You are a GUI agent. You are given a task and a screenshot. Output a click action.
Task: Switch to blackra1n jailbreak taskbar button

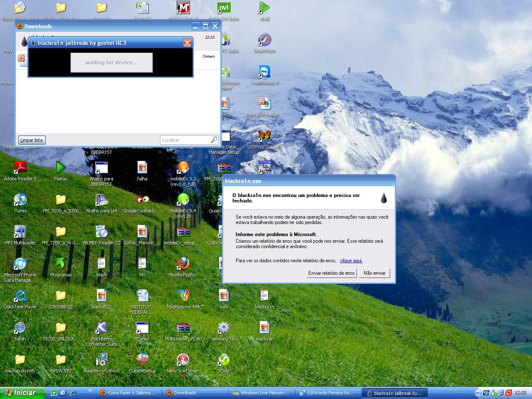395,393
